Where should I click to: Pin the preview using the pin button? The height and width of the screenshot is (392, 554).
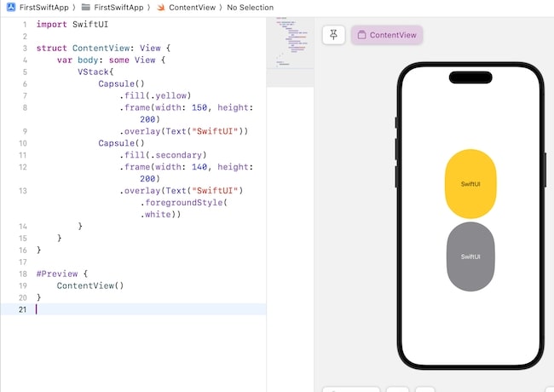333,35
